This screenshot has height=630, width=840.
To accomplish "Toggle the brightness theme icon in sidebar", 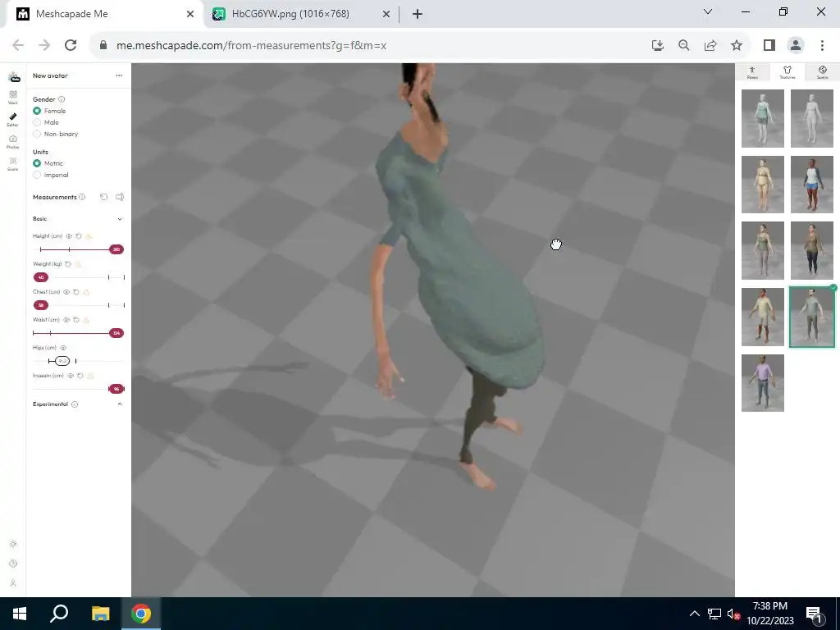I will [13, 544].
